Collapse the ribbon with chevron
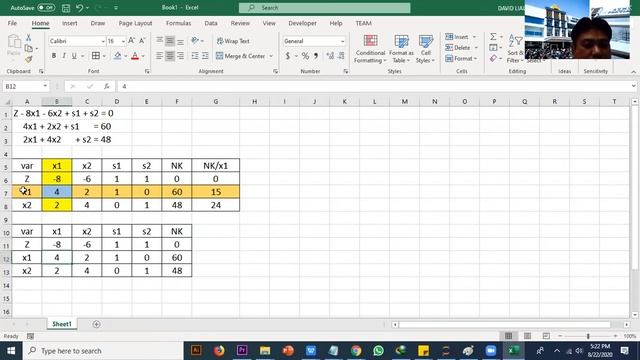The width and height of the screenshot is (640, 360). click(x=633, y=72)
